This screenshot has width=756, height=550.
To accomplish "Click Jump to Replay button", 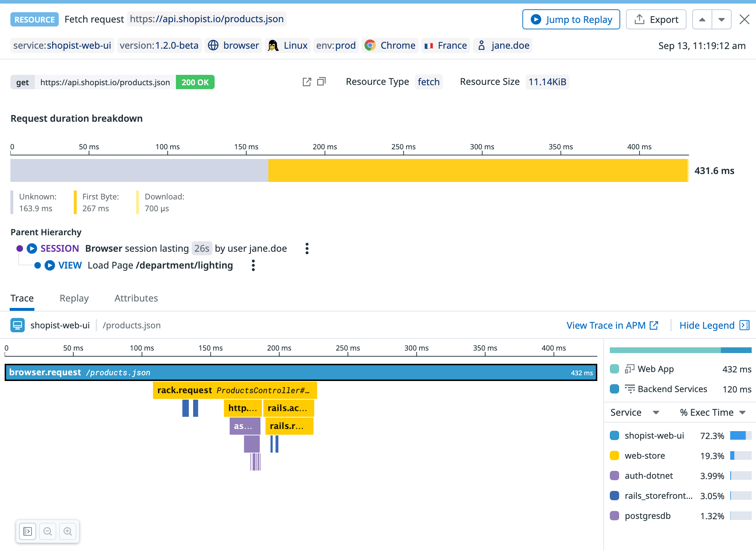I will click(x=571, y=20).
